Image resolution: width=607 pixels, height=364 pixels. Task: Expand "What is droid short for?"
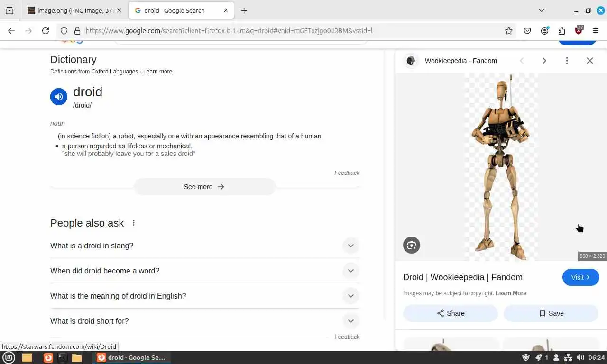(x=205, y=321)
